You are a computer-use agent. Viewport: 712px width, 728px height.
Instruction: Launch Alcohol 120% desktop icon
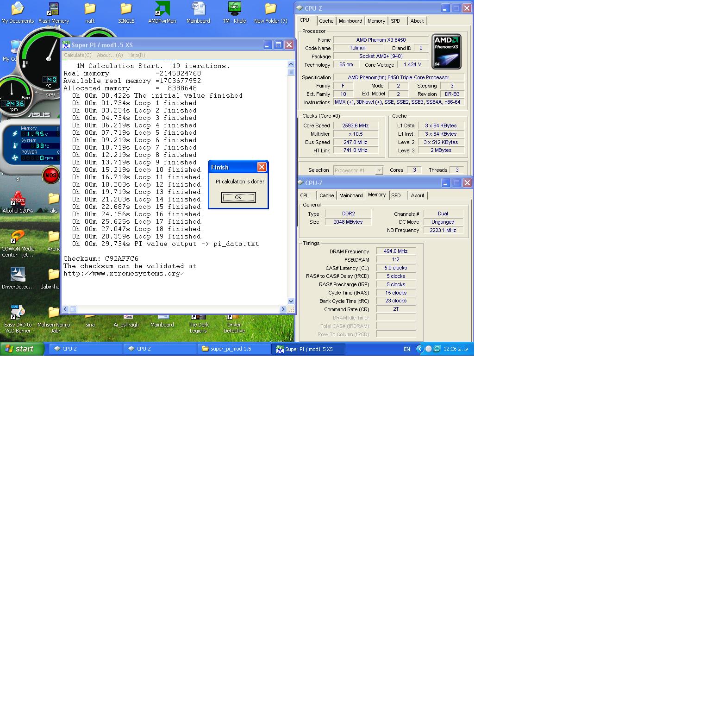tap(18, 200)
